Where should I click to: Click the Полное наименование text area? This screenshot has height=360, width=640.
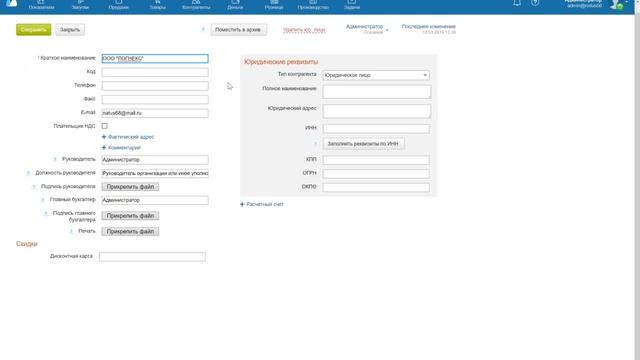(x=377, y=92)
